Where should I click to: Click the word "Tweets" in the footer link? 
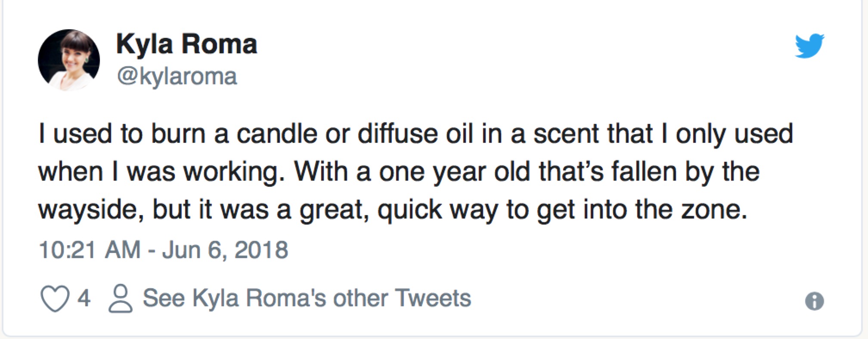(433, 298)
